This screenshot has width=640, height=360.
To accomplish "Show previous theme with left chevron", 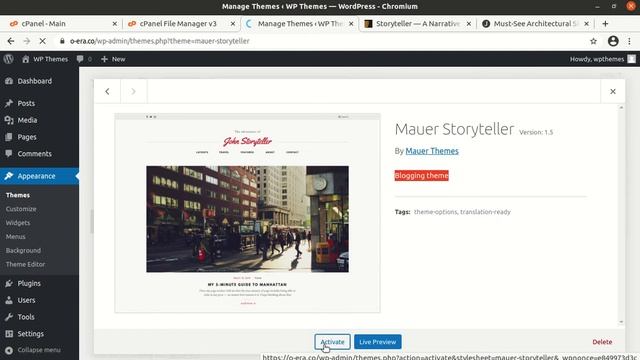I will 107,91.
